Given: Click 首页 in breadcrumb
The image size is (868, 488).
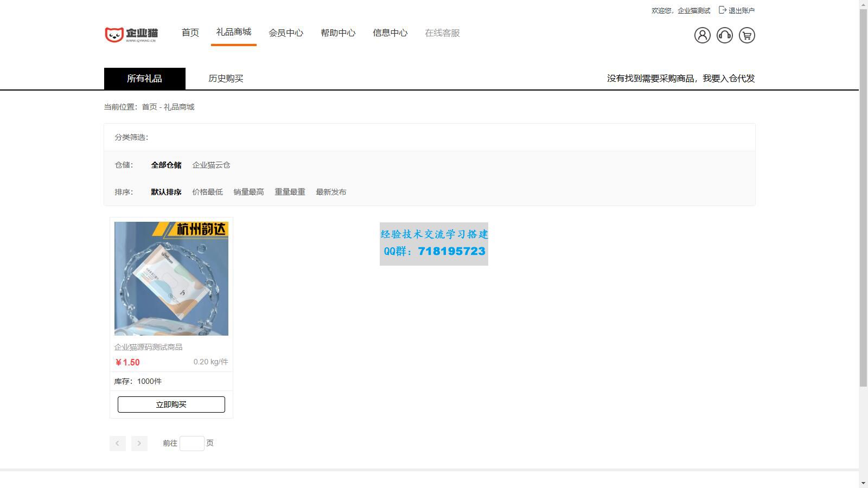Looking at the screenshot, I should click(x=149, y=107).
